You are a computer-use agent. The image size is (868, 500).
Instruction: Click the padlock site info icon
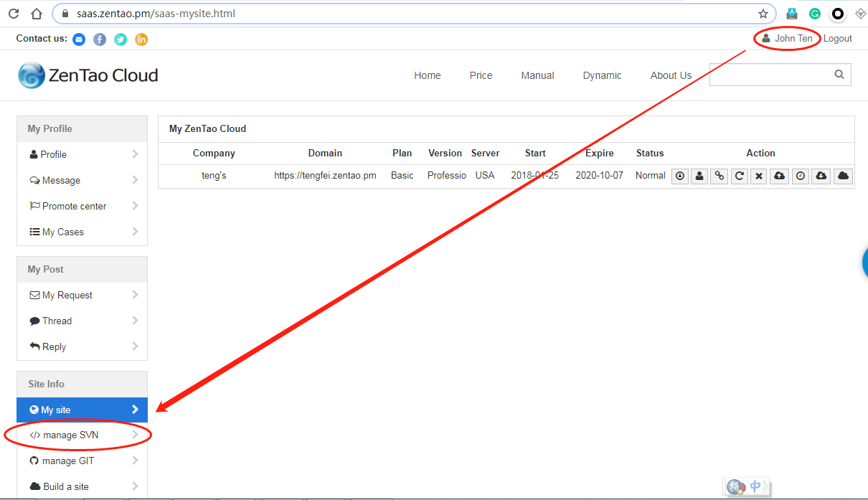pos(65,14)
